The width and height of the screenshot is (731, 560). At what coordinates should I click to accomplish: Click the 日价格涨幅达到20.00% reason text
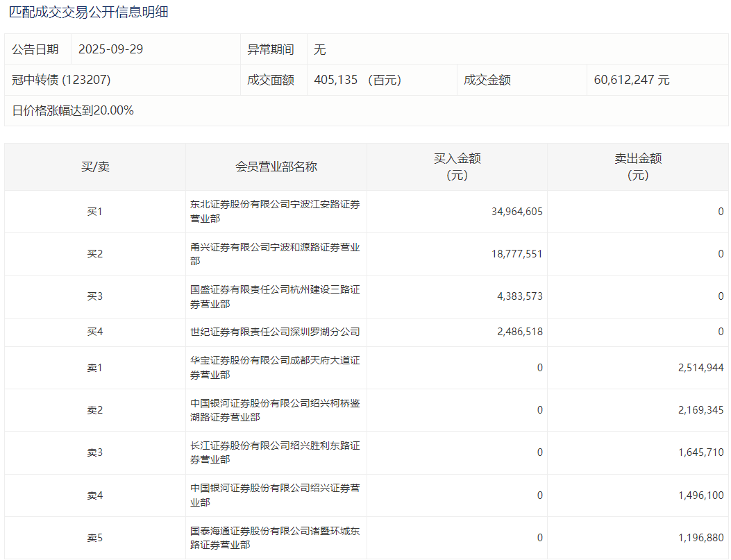(x=73, y=110)
